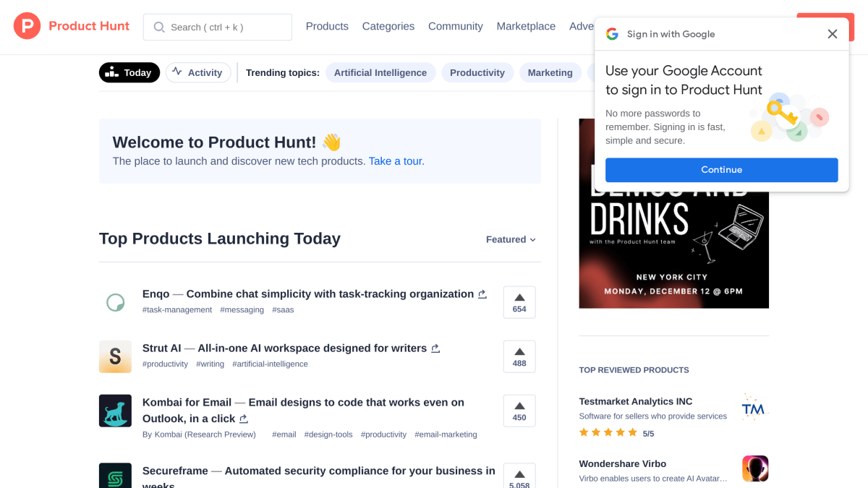Open Testmarket Analytics INC product link

tap(636, 401)
